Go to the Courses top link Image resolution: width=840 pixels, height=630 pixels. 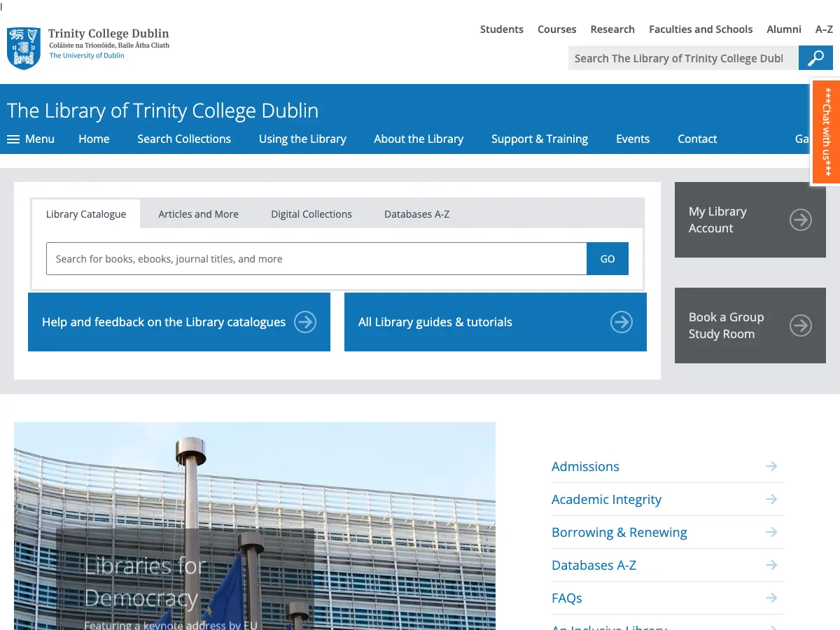click(x=557, y=29)
